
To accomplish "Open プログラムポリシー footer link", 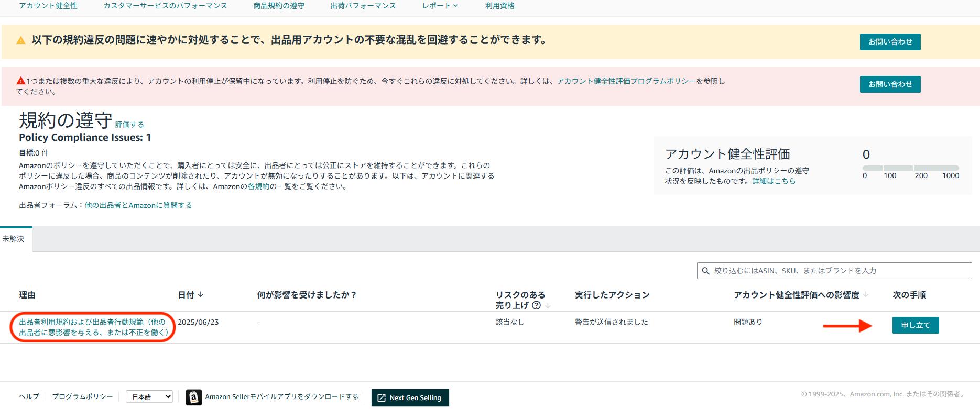I will pos(82,396).
